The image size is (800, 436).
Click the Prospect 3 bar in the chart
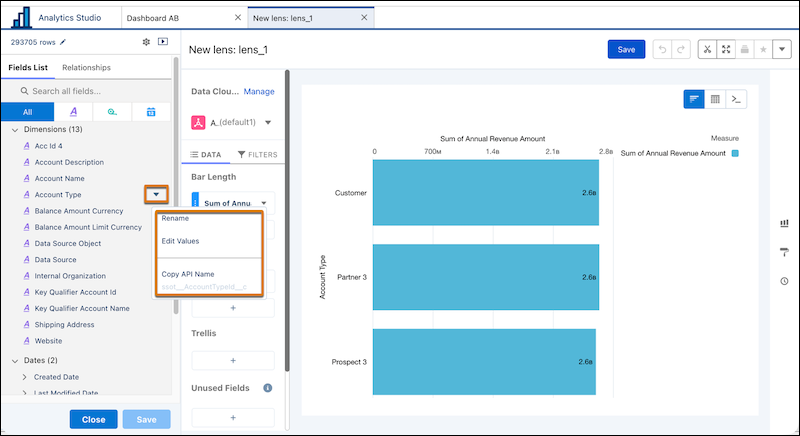(x=484, y=362)
